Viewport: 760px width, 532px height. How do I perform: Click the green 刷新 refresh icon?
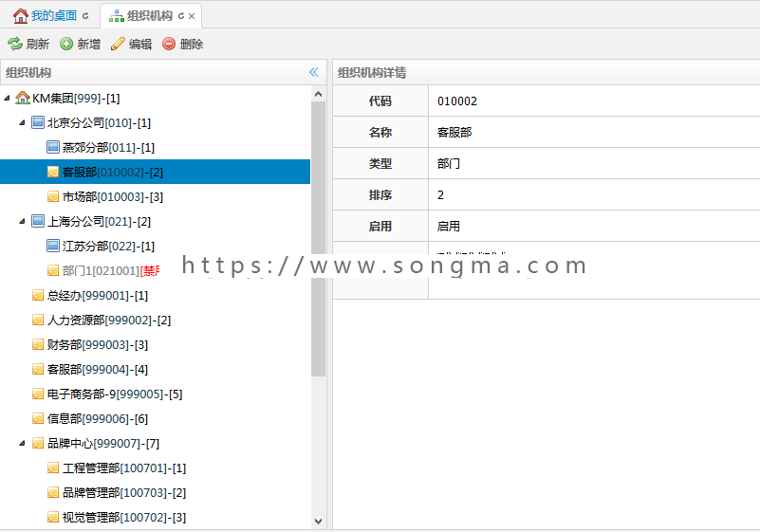[15, 44]
